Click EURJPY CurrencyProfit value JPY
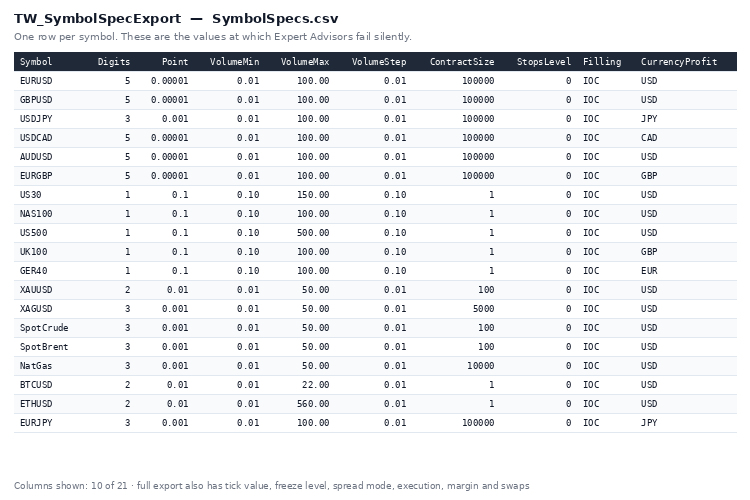The width and height of the screenshot is (750, 500). (649, 423)
